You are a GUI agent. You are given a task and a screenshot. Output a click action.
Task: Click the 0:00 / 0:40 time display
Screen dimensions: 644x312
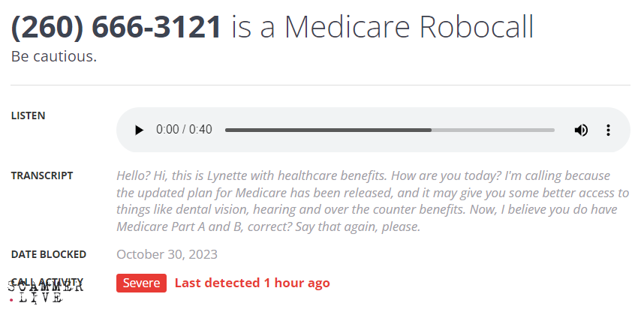coord(184,130)
